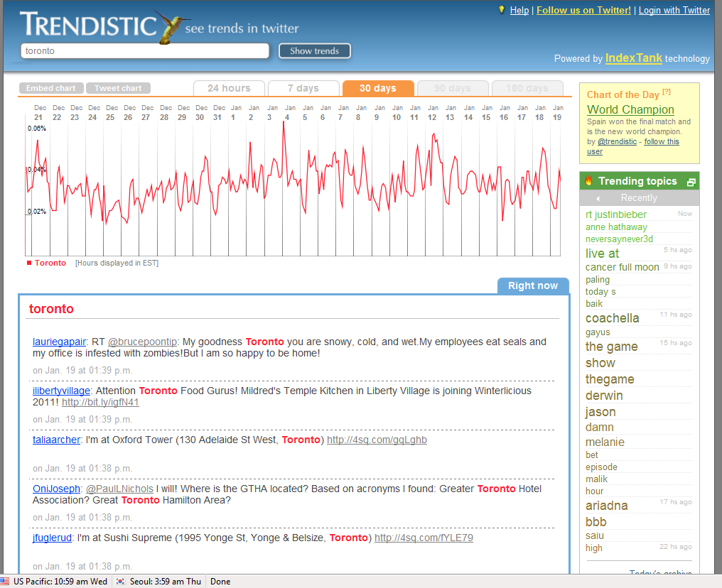
Task: Click trending topic saiu
Action: [595, 535]
